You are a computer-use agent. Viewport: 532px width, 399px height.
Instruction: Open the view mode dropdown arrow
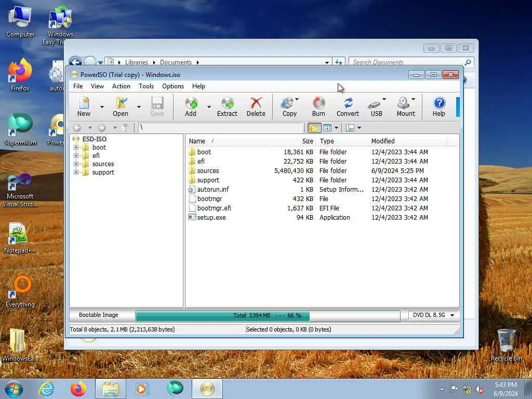pos(336,128)
